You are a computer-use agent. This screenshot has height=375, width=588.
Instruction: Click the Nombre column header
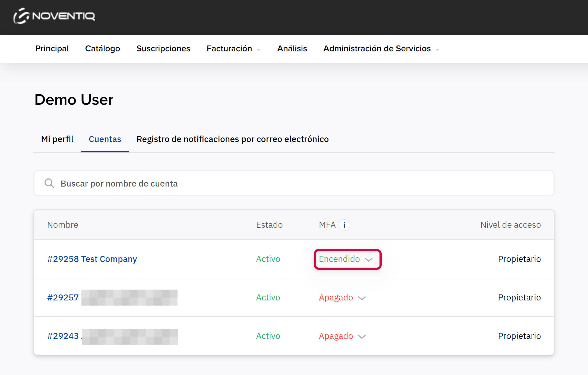point(63,225)
